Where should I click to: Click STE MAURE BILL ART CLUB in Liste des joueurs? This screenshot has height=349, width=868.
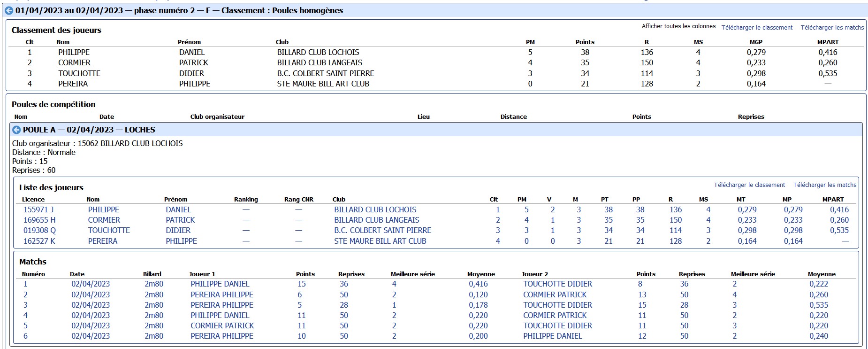[x=380, y=241]
